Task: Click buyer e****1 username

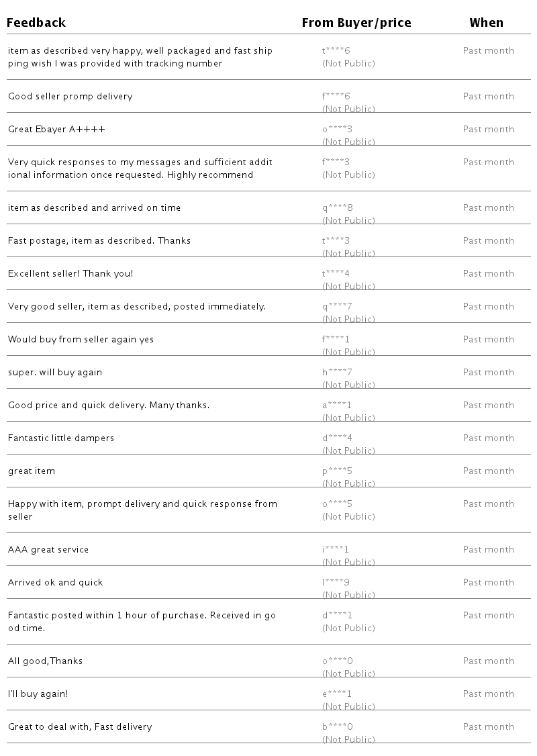Action: [x=337, y=694]
